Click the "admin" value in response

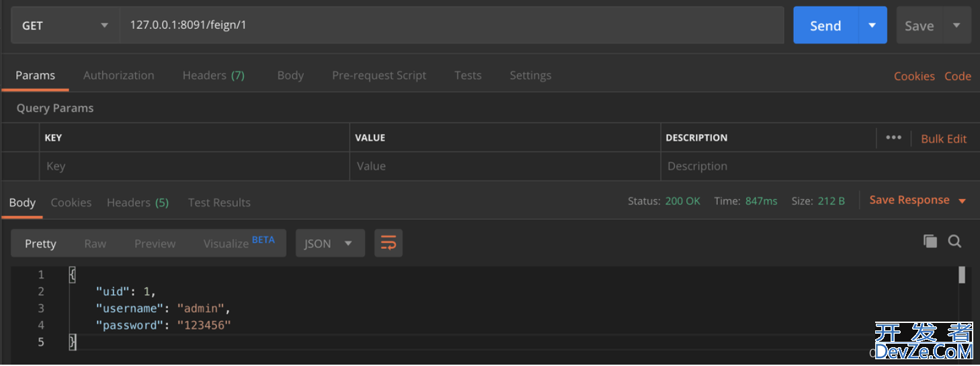click(200, 308)
